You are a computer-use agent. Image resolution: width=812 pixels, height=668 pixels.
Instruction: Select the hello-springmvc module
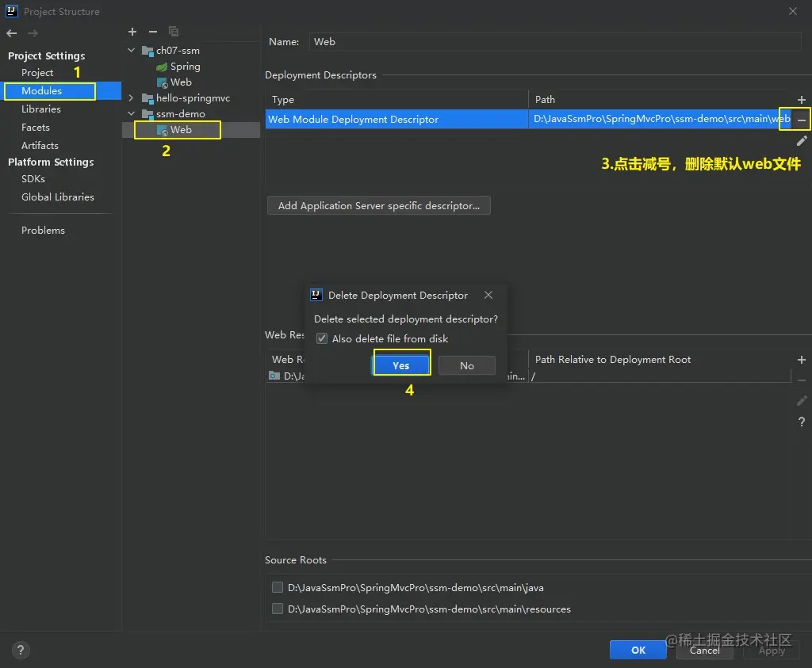[x=186, y=98]
